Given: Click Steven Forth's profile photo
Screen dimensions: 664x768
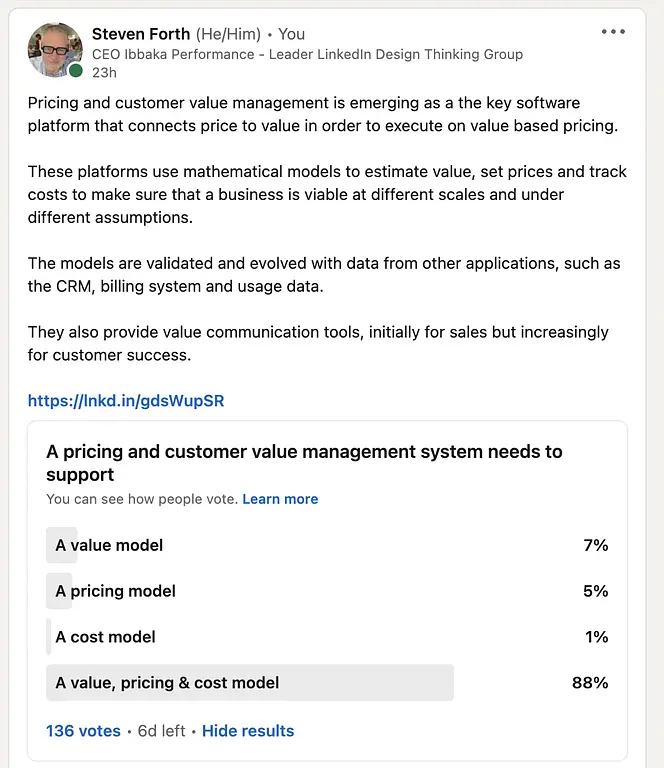Looking at the screenshot, I should [55, 50].
